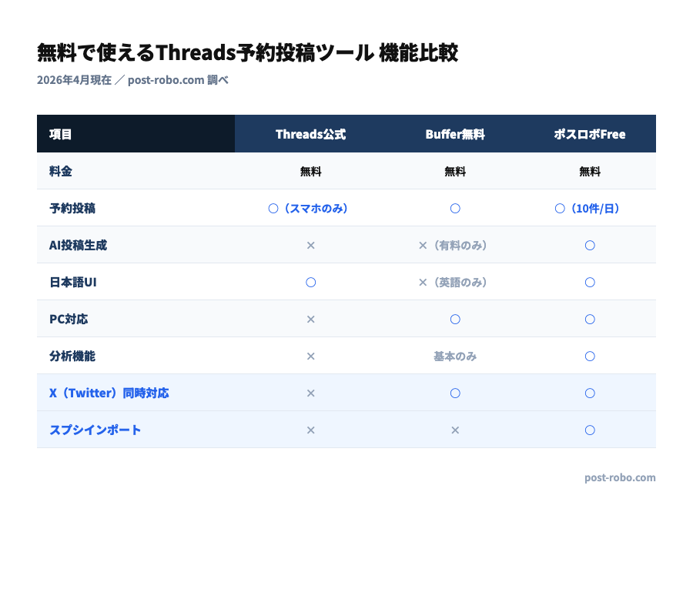693x616 pixels.
Task: Click the ○（スマホのみ） cell
Action: [x=311, y=208]
